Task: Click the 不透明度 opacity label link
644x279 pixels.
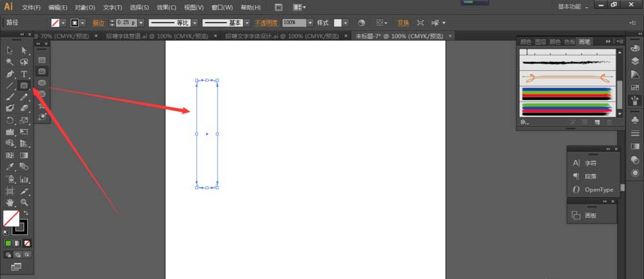Action: [267, 23]
